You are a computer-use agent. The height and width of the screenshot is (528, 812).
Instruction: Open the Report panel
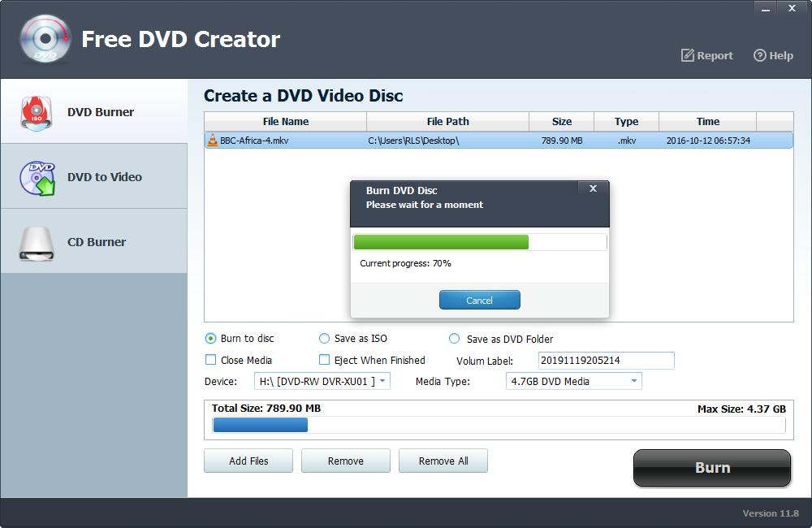pyautogui.click(x=706, y=55)
